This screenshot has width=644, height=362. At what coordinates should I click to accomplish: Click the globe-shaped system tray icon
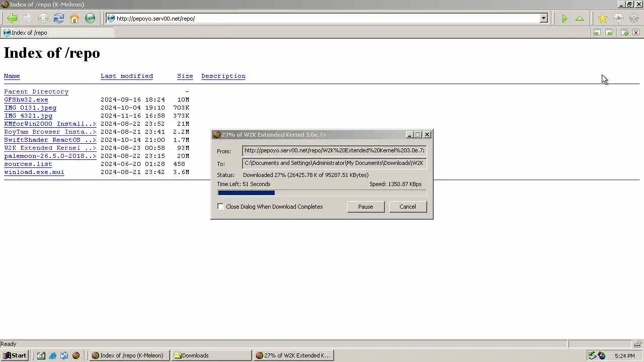coord(602,355)
